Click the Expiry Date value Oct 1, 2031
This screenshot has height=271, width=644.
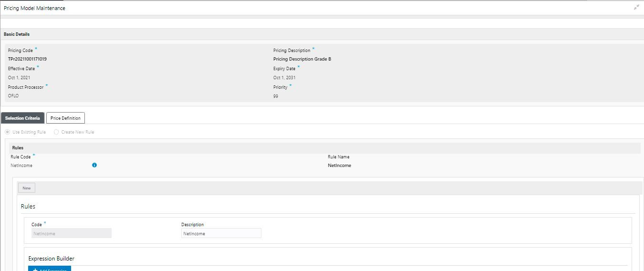(x=284, y=77)
